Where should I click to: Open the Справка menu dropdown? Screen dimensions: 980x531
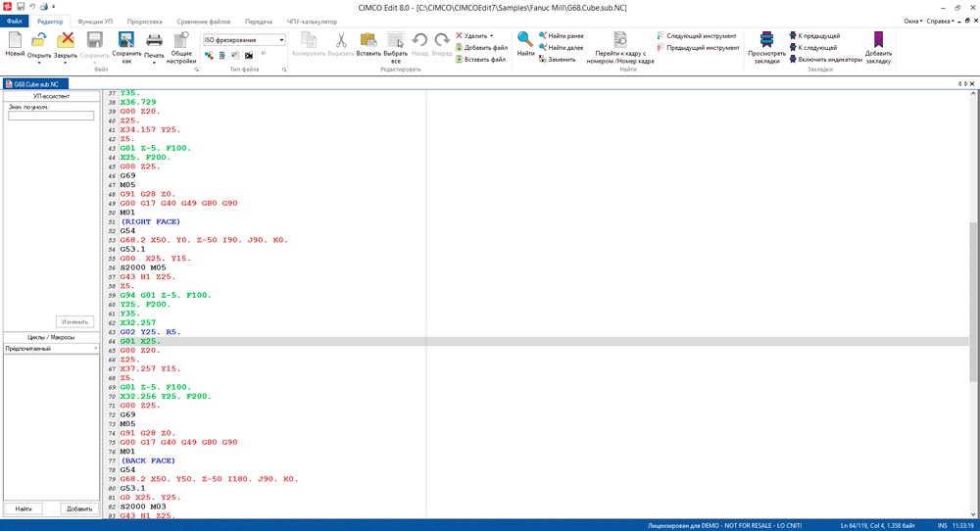tap(940, 22)
